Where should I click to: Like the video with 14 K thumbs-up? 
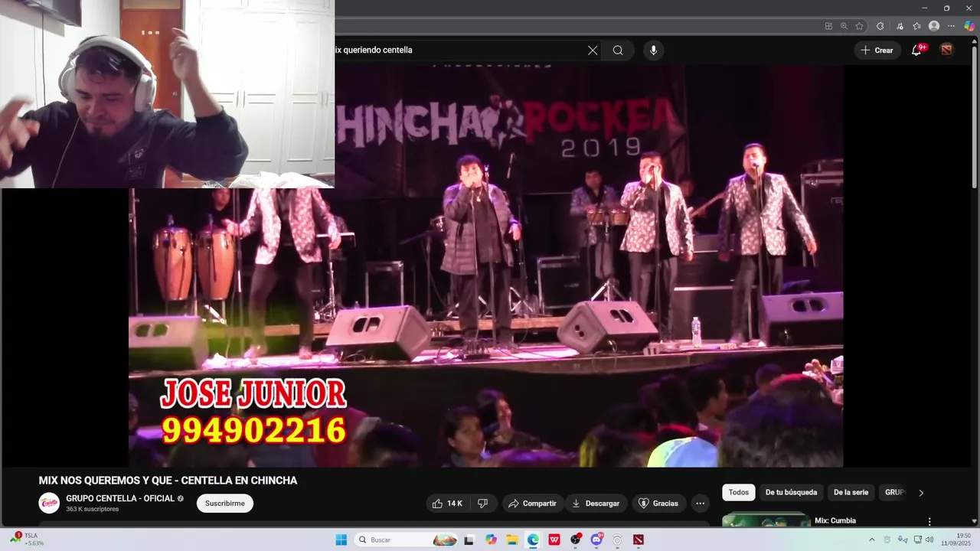pyautogui.click(x=447, y=504)
